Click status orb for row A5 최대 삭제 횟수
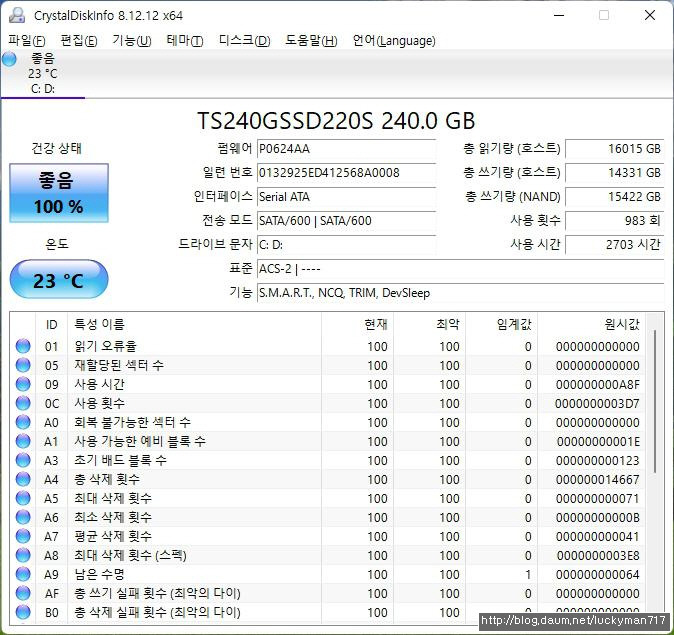Screen dimensions: 674x635 [23, 498]
